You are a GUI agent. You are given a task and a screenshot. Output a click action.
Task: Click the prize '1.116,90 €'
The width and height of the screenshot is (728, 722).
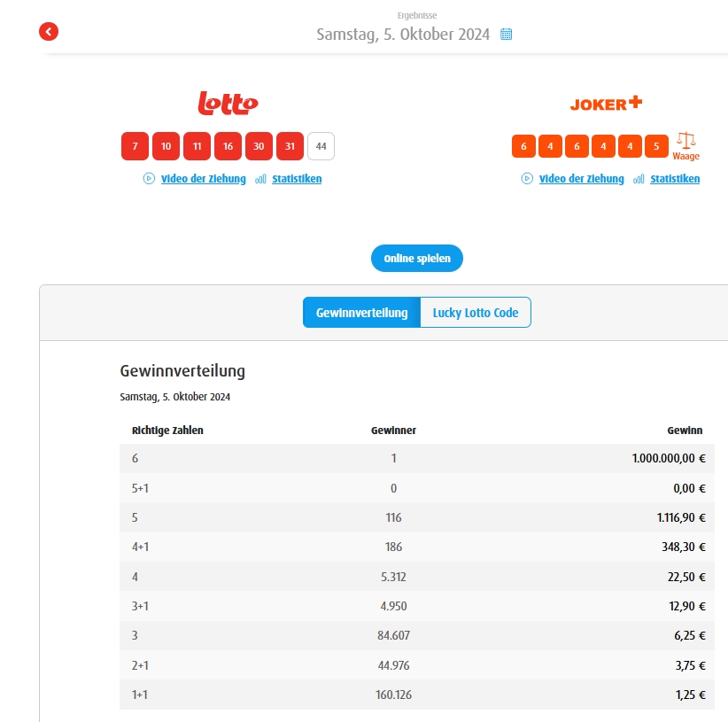point(681,517)
